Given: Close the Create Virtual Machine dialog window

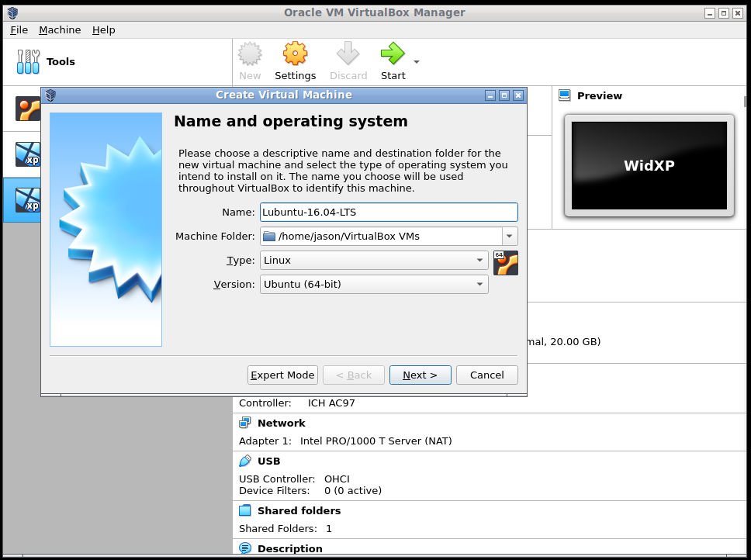Looking at the screenshot, I should tap(517, 95).
